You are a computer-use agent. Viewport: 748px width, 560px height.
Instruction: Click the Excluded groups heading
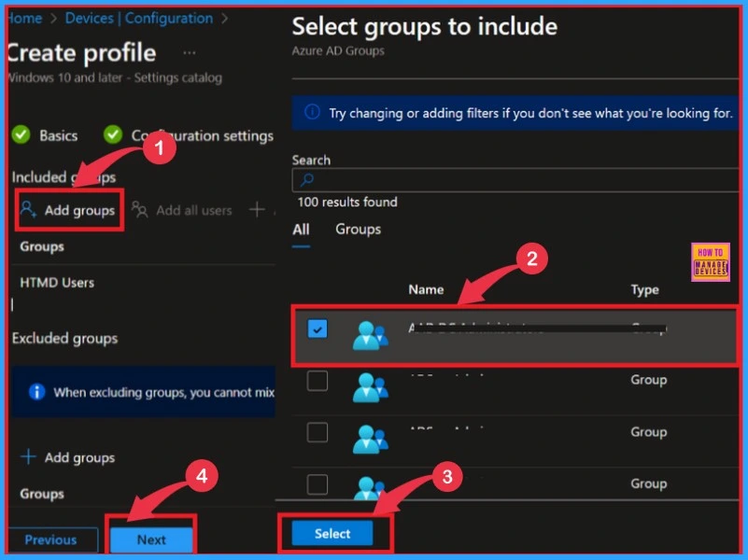pyautogui.click(x=64, y=339)
